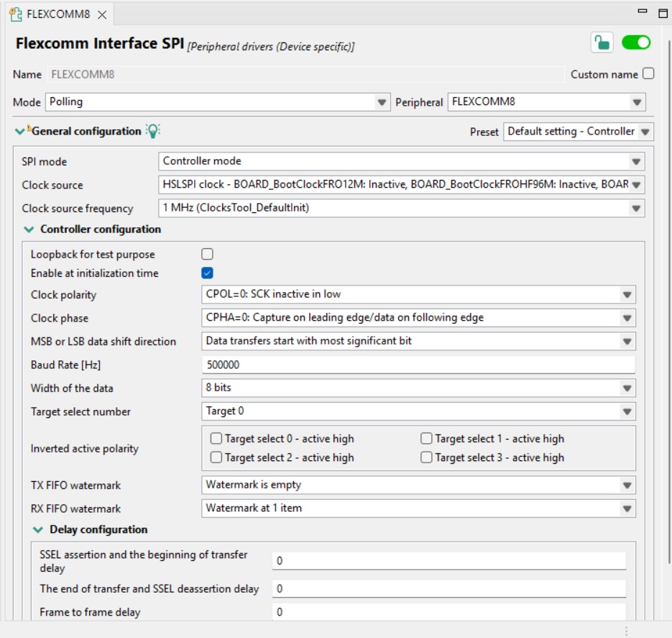Collapse the Controller configuration section
672x638 pixels.
tap(29, 229)
